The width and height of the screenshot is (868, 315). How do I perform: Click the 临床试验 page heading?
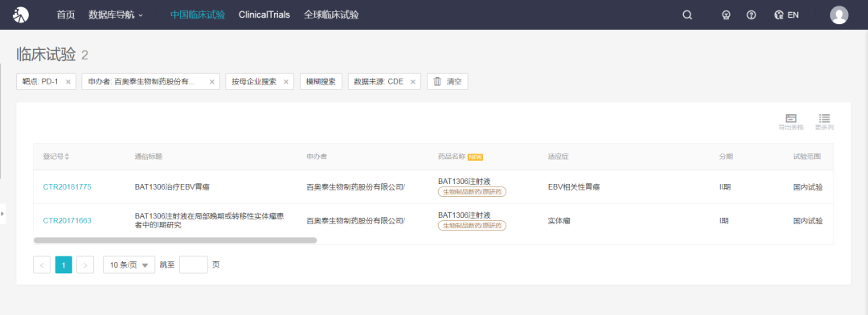tap(46, 55)
